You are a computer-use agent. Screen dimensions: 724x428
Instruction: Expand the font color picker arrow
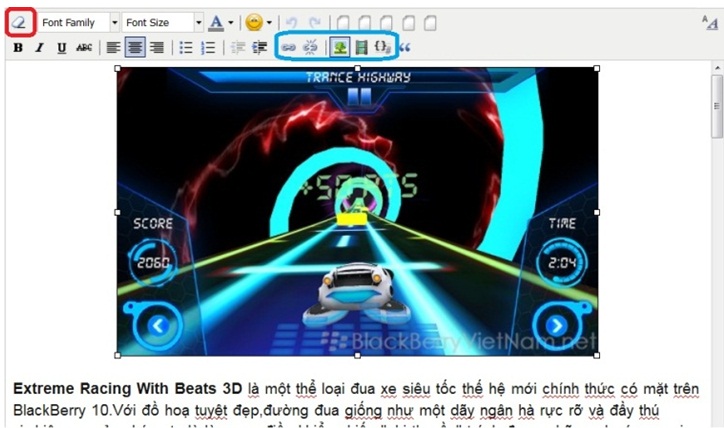[x=231, y=22]
